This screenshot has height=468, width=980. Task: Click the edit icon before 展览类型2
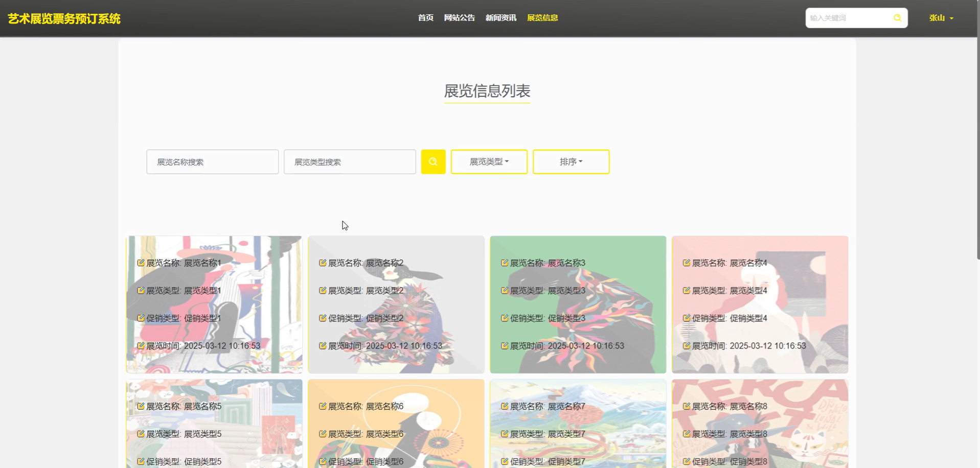[323, 290]
